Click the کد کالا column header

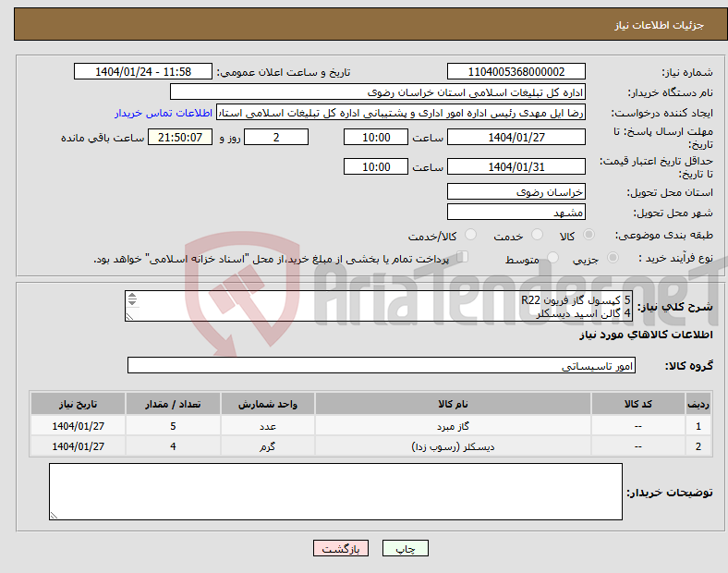(x=638, y=404)
